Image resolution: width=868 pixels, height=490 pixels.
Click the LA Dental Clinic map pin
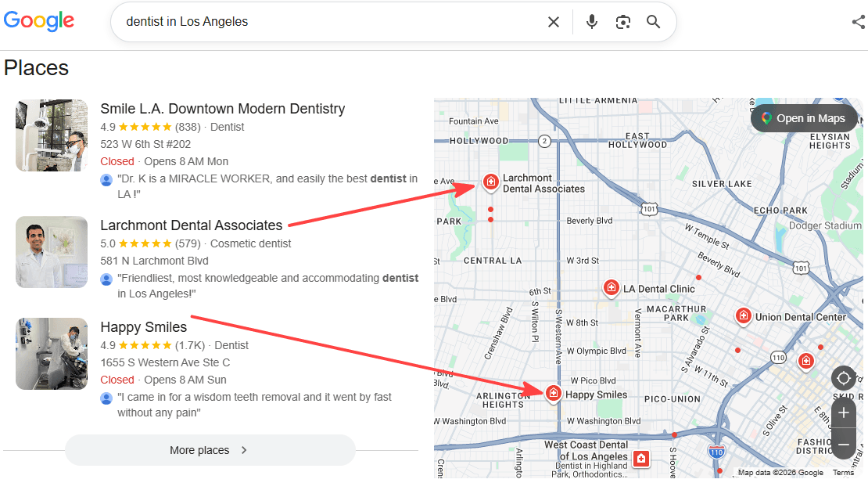[612, 288]
